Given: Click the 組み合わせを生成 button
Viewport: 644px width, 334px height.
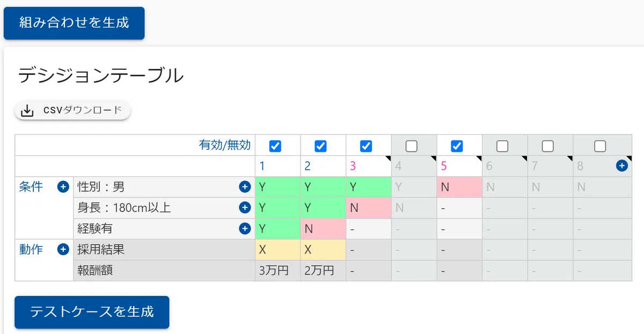Looking at the screenshot, I should (74, 23).
